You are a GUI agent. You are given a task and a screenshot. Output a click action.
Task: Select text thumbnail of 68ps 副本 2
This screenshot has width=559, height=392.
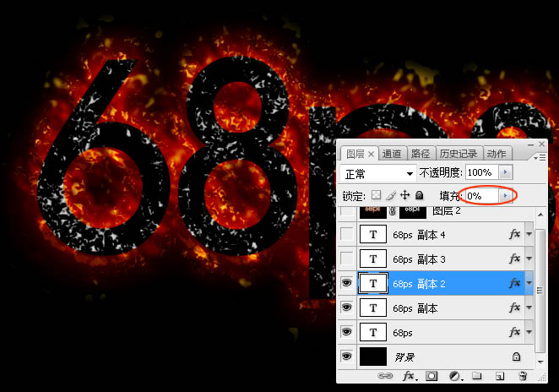373,283
